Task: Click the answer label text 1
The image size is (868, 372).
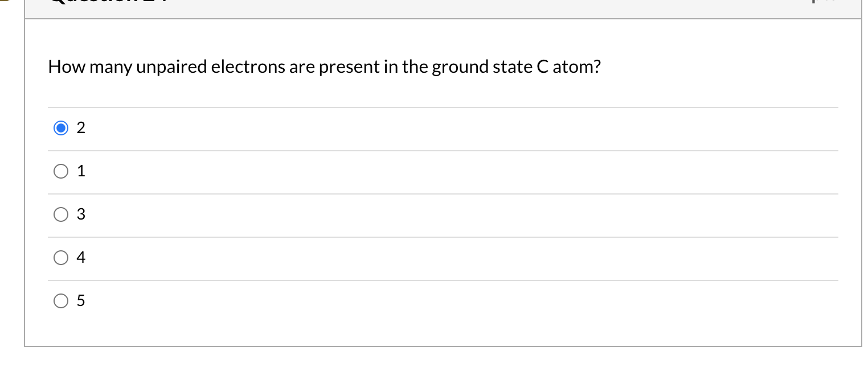Action: (x=81, y=171)
